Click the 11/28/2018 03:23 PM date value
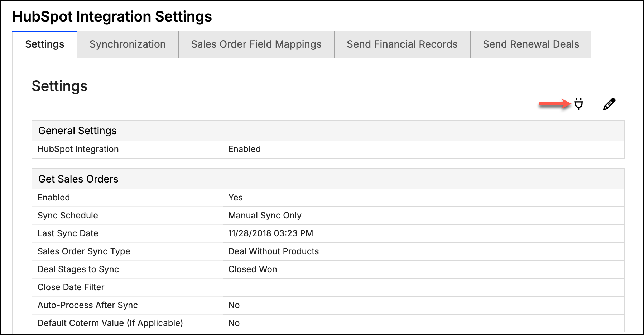 click(x=270, y=233)
